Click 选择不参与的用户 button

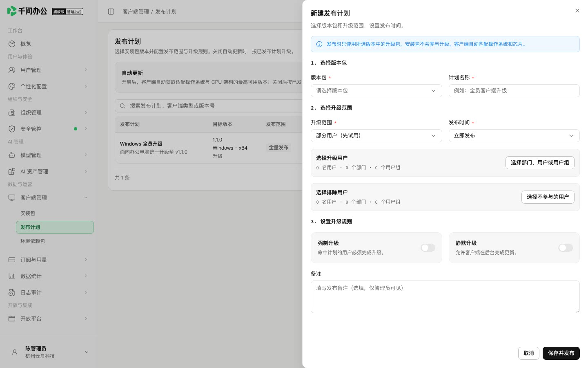click(x=548, y=197)
